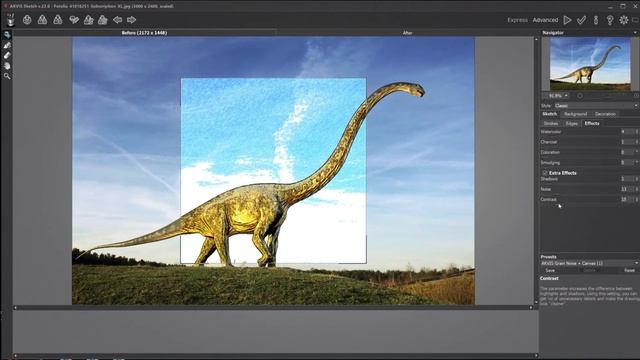Screen dimensions: 640x360
Task: Select the Effects sub-tab
Action: click(592, 123)
